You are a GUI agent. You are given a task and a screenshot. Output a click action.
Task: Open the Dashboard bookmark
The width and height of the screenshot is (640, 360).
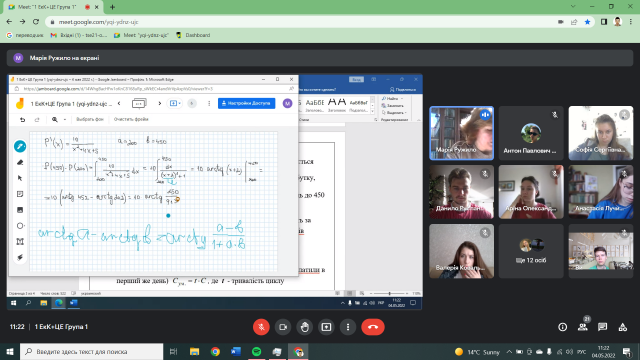coord(193,35)
